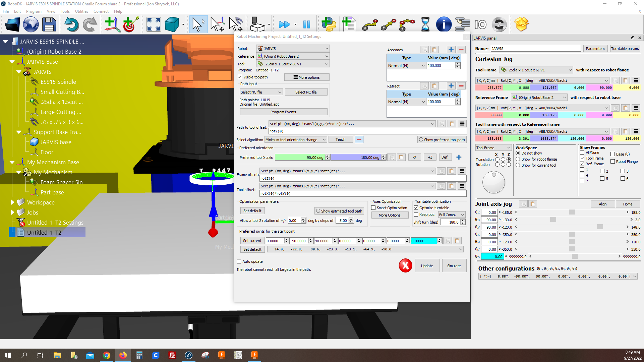The height and width of the screenshot is (362, 644).
Task: Click the Python program icon
Action: tap(329, 24)
